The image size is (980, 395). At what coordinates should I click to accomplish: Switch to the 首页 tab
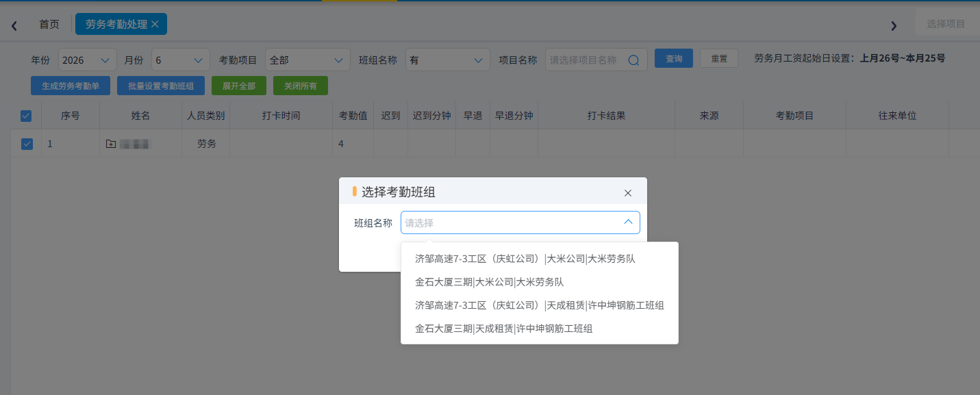[x=49, y=24]
